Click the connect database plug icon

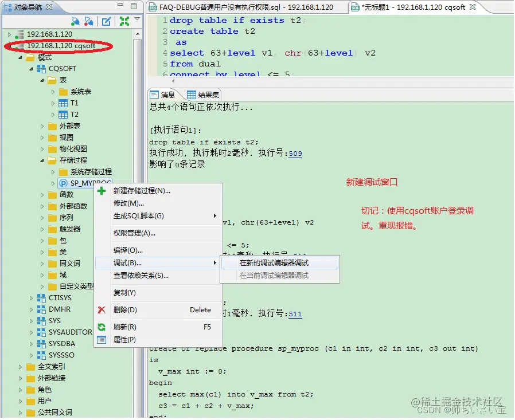(75, 22)
